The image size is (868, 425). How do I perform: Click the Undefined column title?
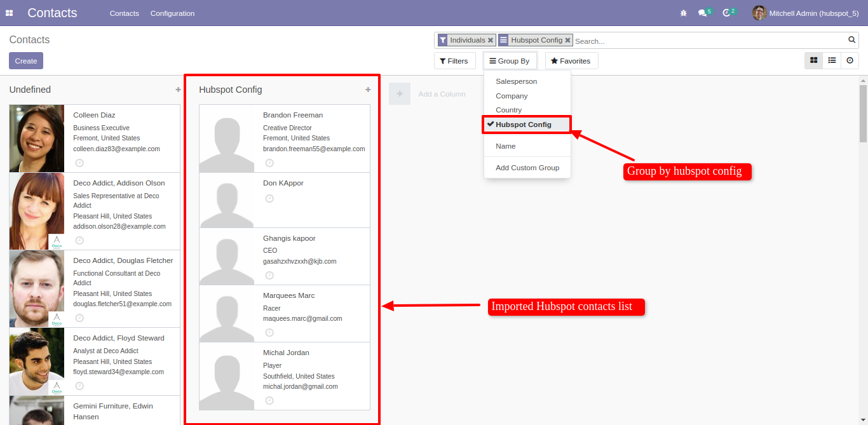tap(30, 90)
